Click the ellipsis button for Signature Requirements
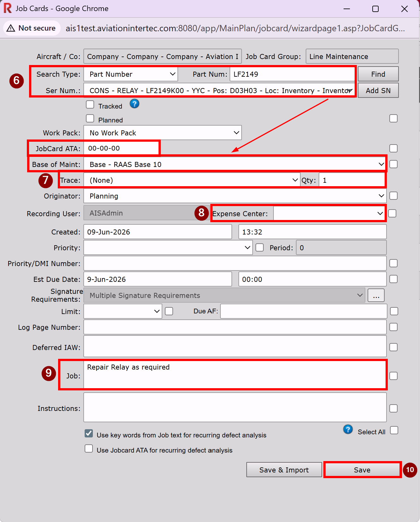 coord(376,296)
